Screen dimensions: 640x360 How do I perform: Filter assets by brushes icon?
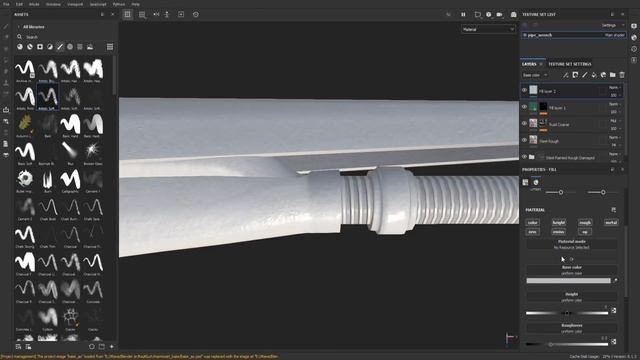point(60,47)
